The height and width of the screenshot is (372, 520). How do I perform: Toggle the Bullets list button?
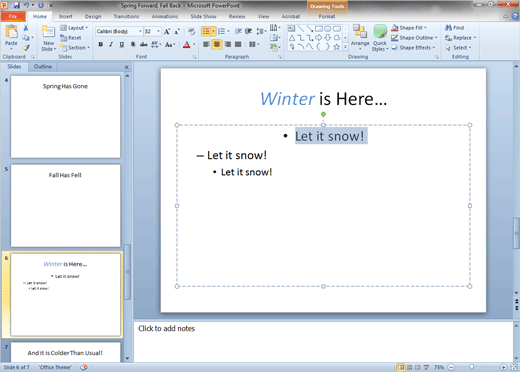click(x=206, y=31)
